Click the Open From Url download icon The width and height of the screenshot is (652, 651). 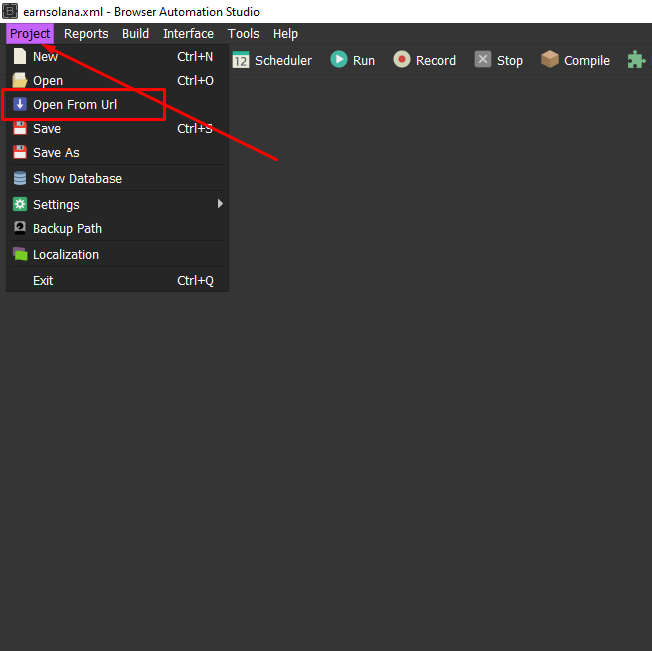click(x=20, y=104)
